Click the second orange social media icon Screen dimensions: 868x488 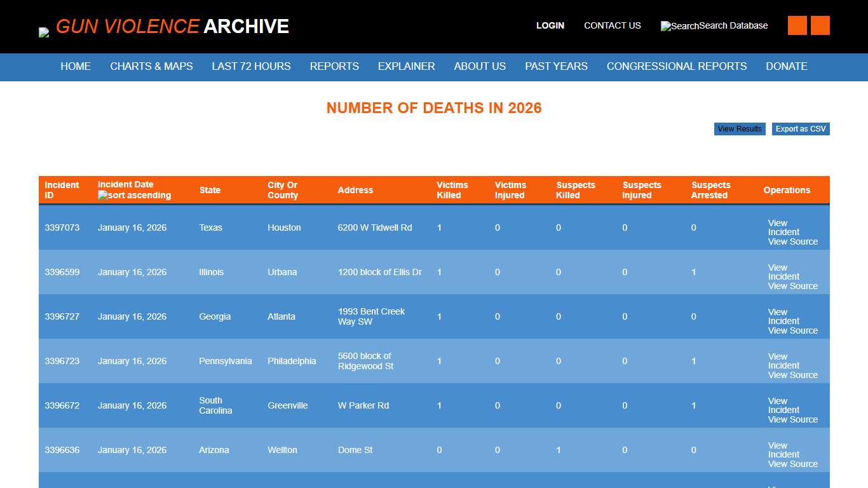click(820, 25)
